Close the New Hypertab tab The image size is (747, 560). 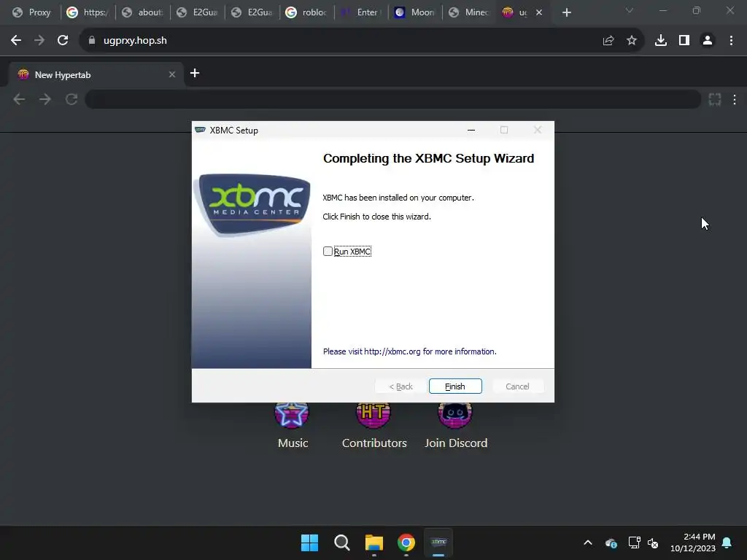point(172,75)
